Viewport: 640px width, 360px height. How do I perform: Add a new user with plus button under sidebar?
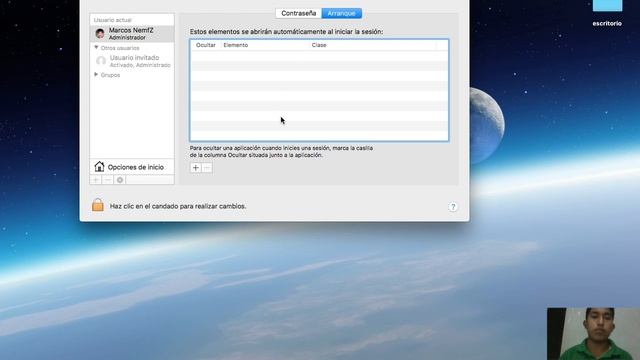[96, 180]
